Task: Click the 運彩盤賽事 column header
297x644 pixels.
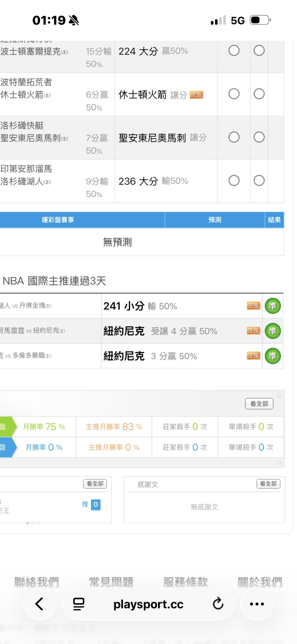Action: (58, 220)
